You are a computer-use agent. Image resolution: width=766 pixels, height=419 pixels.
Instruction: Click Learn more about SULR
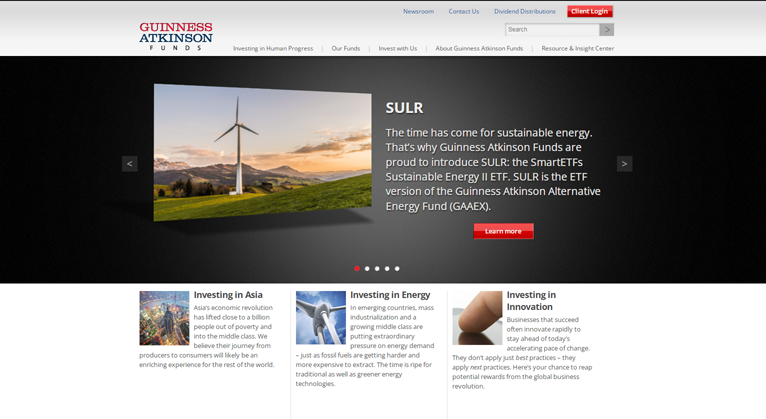tap(503, 231)
